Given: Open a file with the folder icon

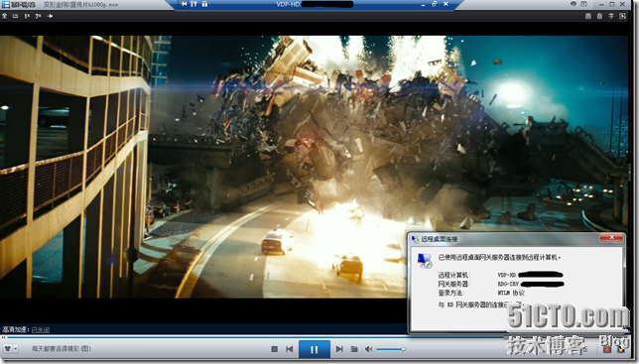Looking at the screenshot, I should click(x=354, y=349).
